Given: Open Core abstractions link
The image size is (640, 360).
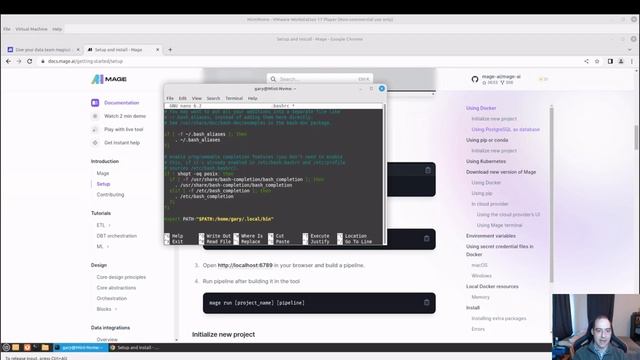Looking at the screenshot, I should [x=116, y=288].
